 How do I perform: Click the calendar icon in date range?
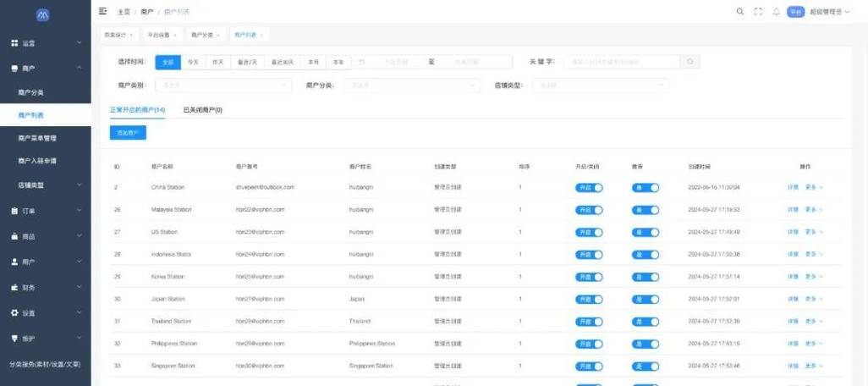coord(361,62)
